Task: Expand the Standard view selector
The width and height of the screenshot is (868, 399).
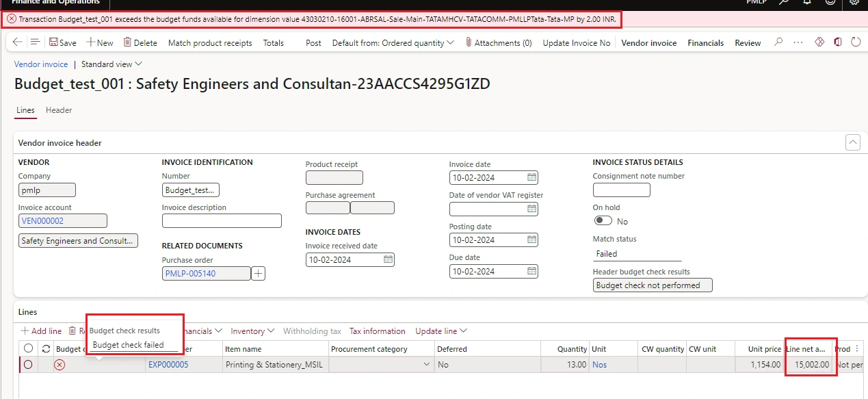Action: [x=111, y=64]
